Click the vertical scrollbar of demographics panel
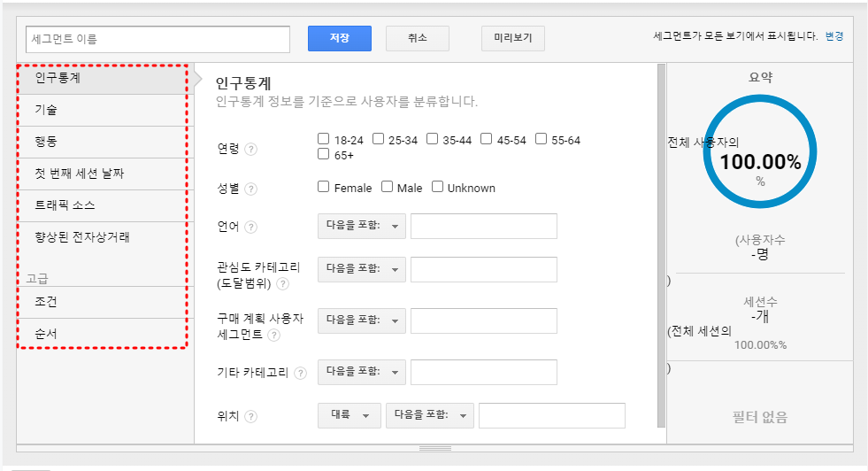Image resolution: width=868 pixels, height=471 pixels. tap(661, 245)
